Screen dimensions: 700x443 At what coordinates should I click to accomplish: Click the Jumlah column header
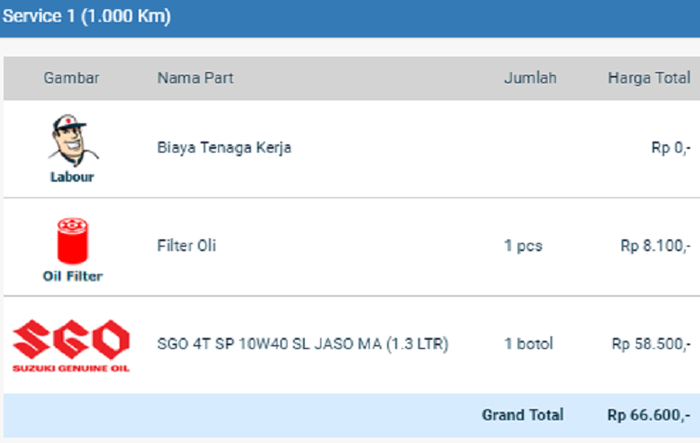pyautogui.click(x=529, y=78)
